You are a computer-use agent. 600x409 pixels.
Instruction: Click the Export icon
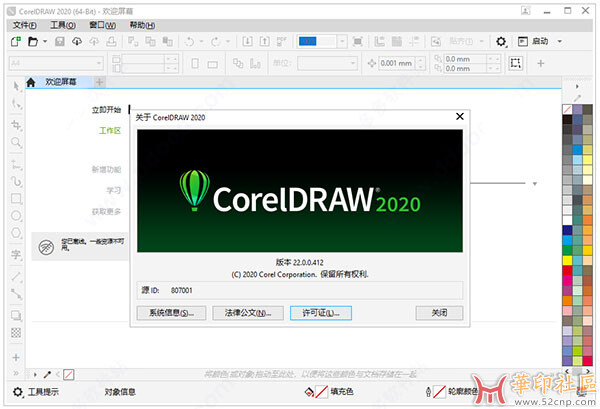pyautogui.click(x=264, y=41)
